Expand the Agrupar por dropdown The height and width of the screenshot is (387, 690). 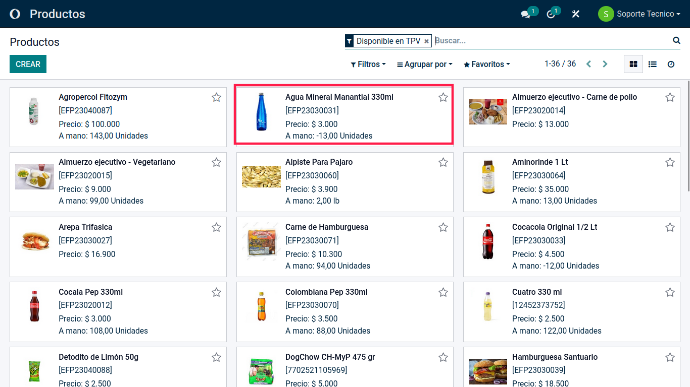424,64
